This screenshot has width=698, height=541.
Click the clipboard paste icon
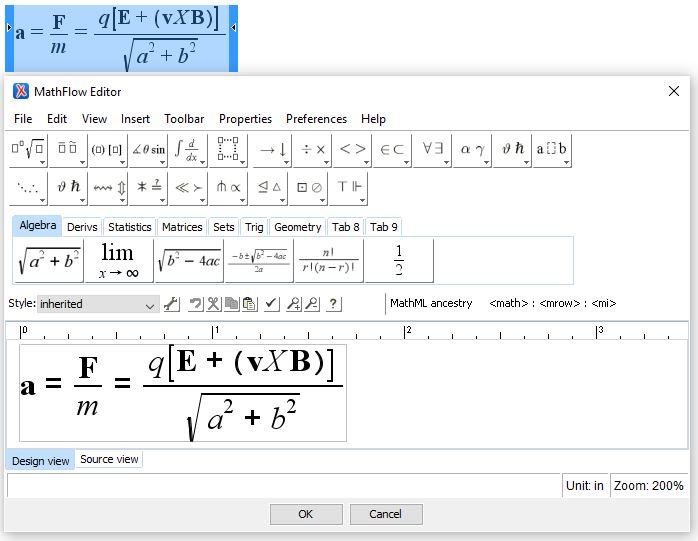coord(249,304)
